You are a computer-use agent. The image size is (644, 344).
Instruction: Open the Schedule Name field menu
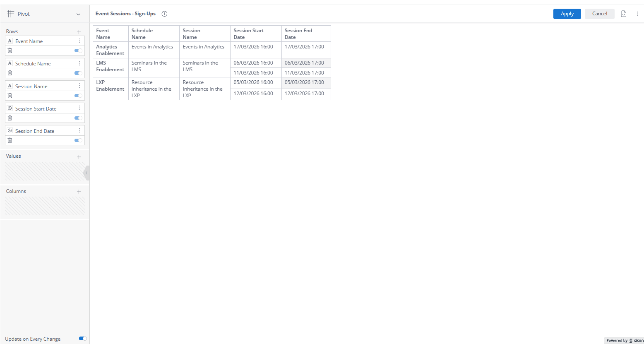pyautogui.click(x=80, y=63)
